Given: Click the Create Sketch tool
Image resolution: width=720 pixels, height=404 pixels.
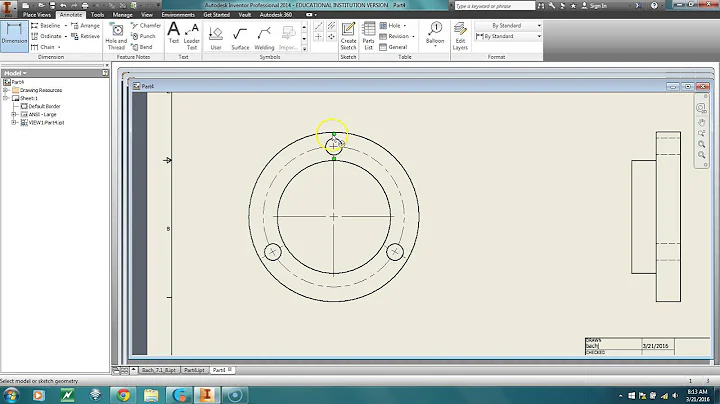Looking at the screenshot, I should click(x=348, y=36).
